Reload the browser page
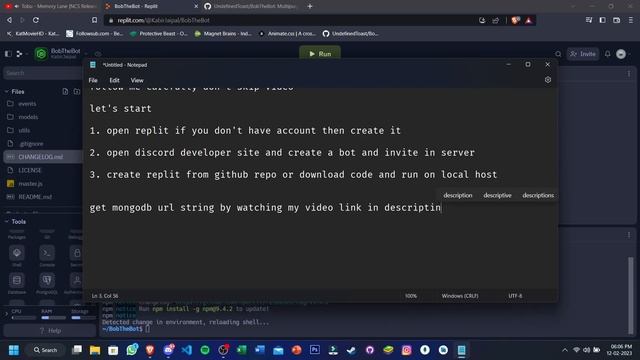Screen dimensions: 640x360 36,20
